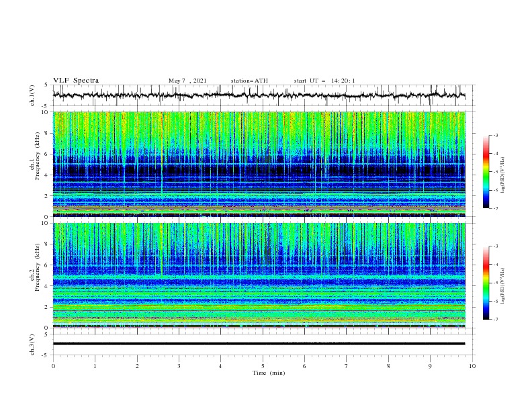Click the "ch.1(V)" axis label
Viewport: 532px width, 411px height.
click(32, 95)
